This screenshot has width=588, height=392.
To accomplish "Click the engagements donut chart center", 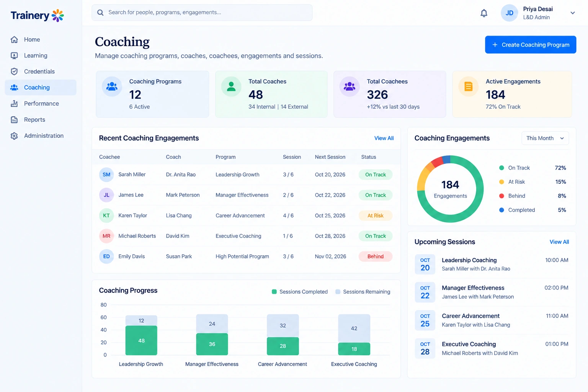I will [450, 189].
